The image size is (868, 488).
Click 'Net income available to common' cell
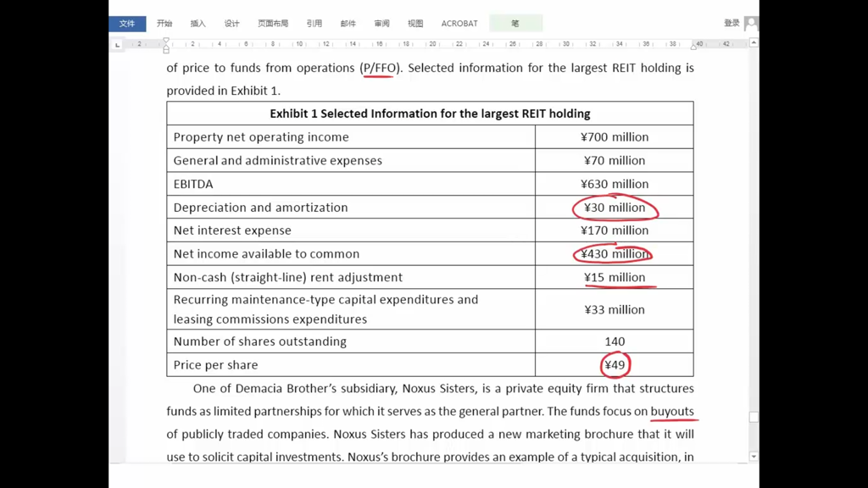[351, 253]
